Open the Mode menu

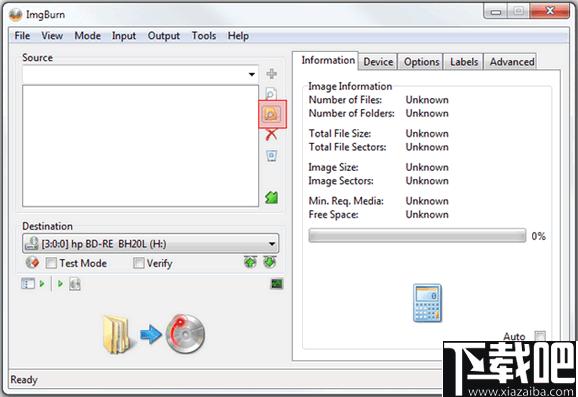88,36
